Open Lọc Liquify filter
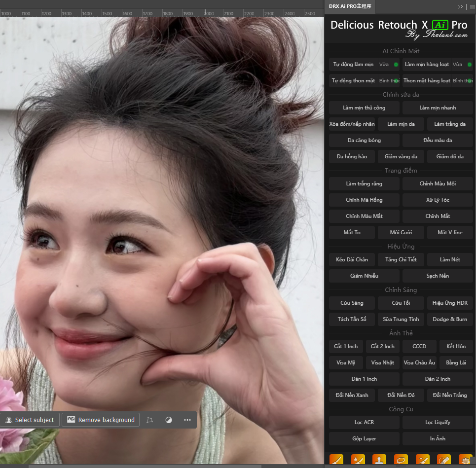476x468 pixels. pyautogui.click(x=438, y=423)
